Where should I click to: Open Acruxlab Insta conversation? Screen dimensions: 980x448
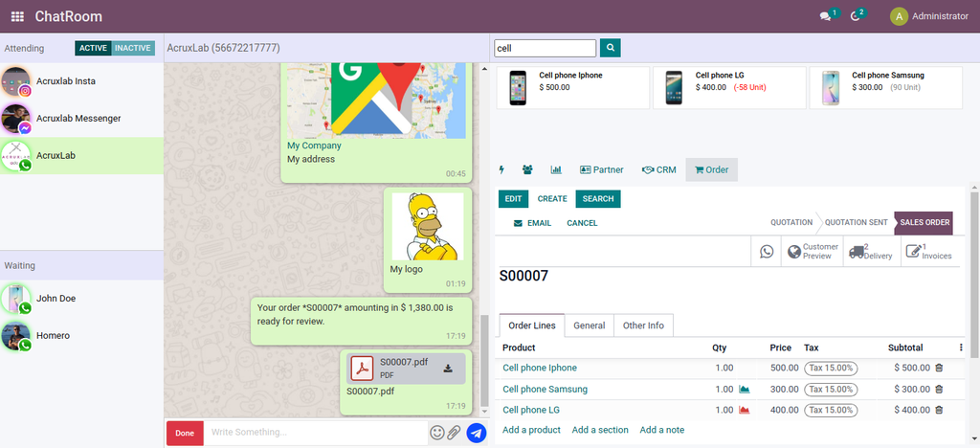tap(82, 81)
